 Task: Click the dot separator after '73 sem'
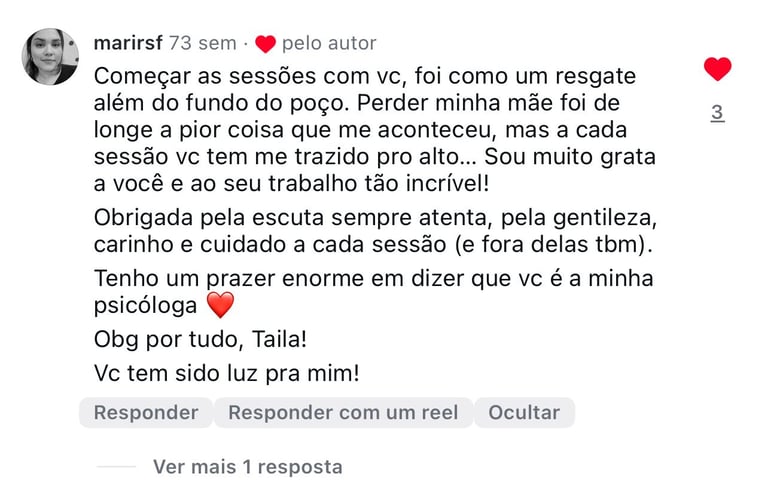pyautogui.click(x=245, y=45)
